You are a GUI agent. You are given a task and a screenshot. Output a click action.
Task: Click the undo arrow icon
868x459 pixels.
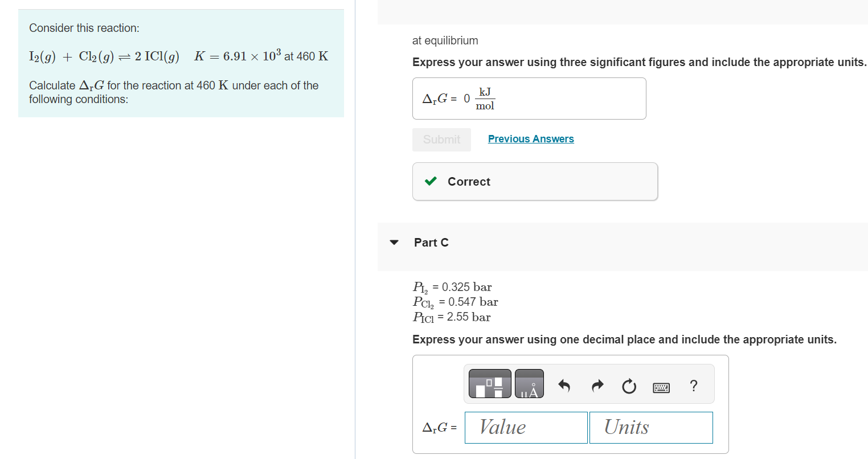coord(564,386)
